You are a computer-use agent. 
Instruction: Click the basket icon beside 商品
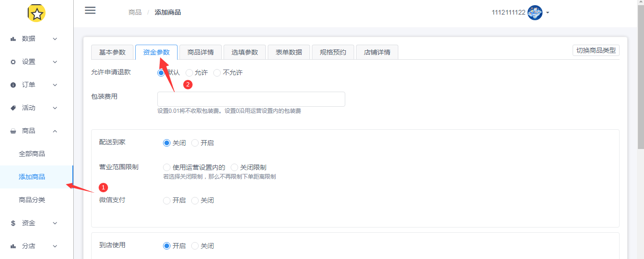(x=13, y=131)
